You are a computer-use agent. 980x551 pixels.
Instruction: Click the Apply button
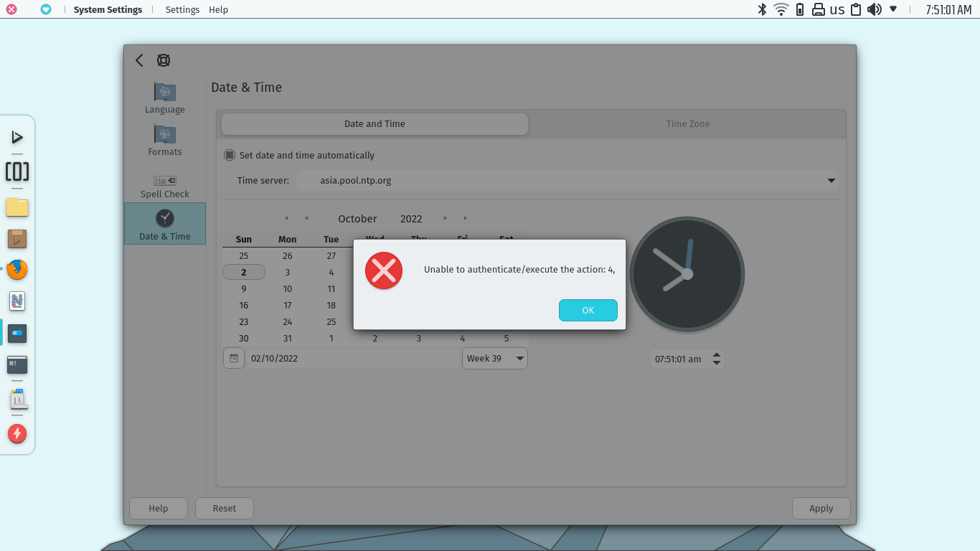[821, 508]
